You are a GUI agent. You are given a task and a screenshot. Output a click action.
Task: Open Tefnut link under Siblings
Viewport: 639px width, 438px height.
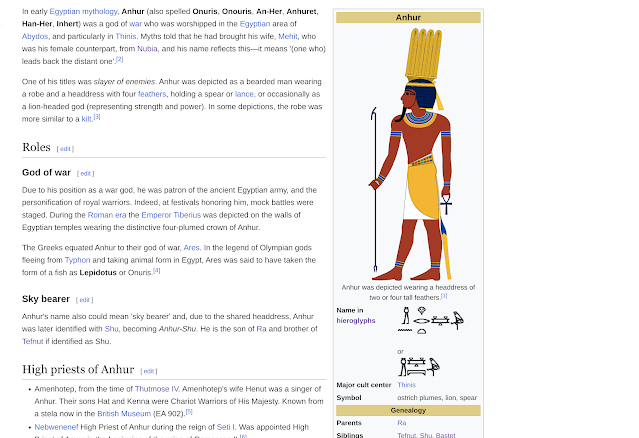(407, 435)
